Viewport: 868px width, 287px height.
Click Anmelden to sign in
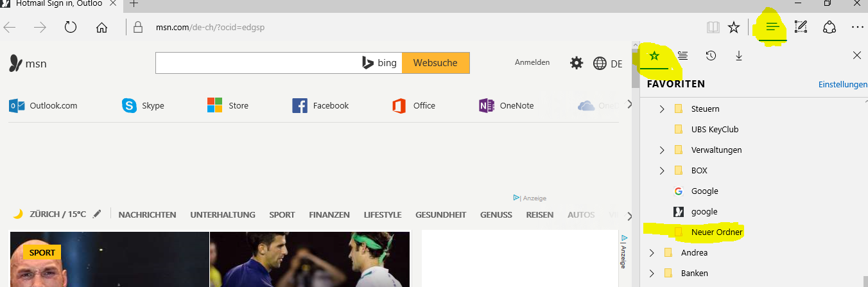pyautogui.click(x=532, y=62)
